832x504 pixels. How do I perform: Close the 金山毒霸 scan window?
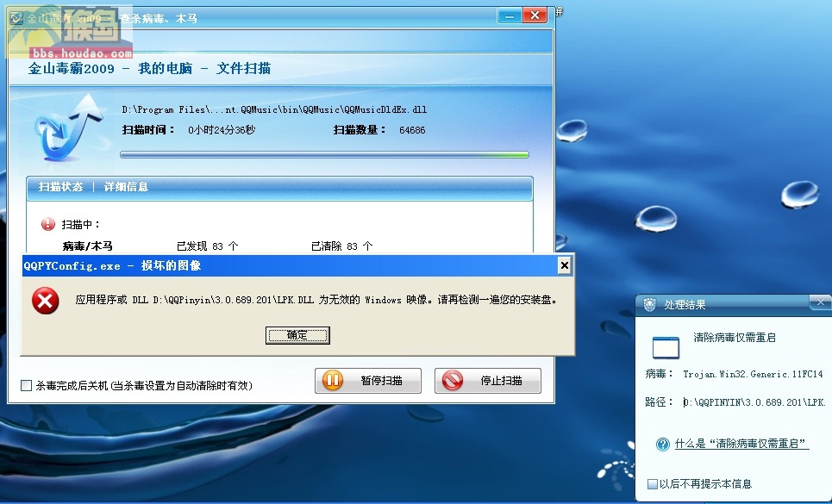[x=535, y=16]
